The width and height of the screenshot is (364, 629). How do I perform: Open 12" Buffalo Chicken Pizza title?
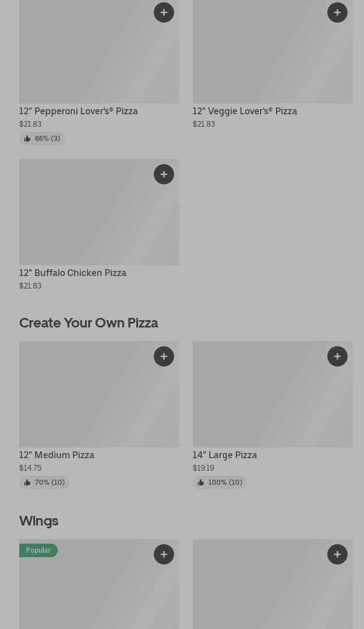73,273
